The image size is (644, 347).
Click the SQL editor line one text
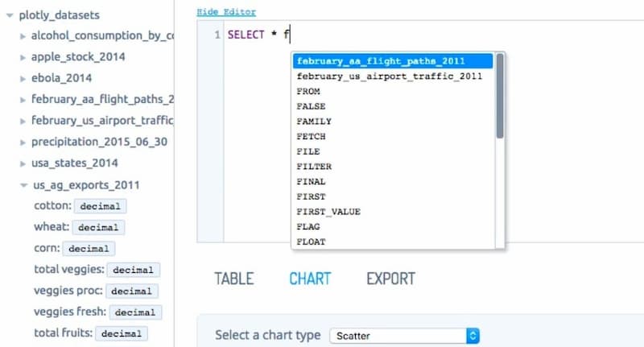coord(258,35)
